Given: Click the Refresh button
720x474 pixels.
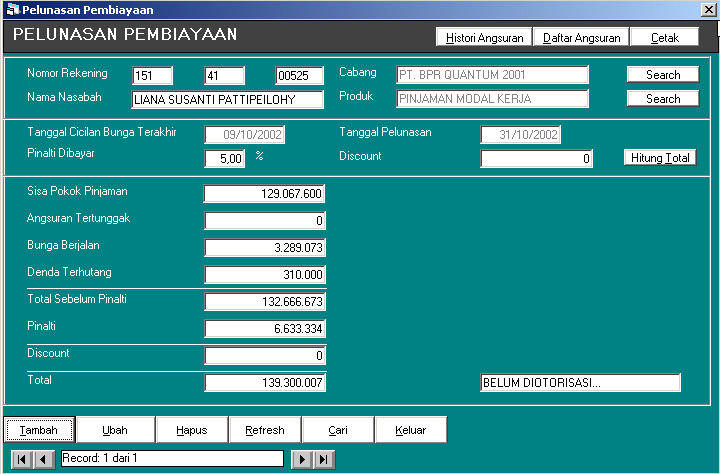Looking at the screenshot, I should (x=265, y=430).
